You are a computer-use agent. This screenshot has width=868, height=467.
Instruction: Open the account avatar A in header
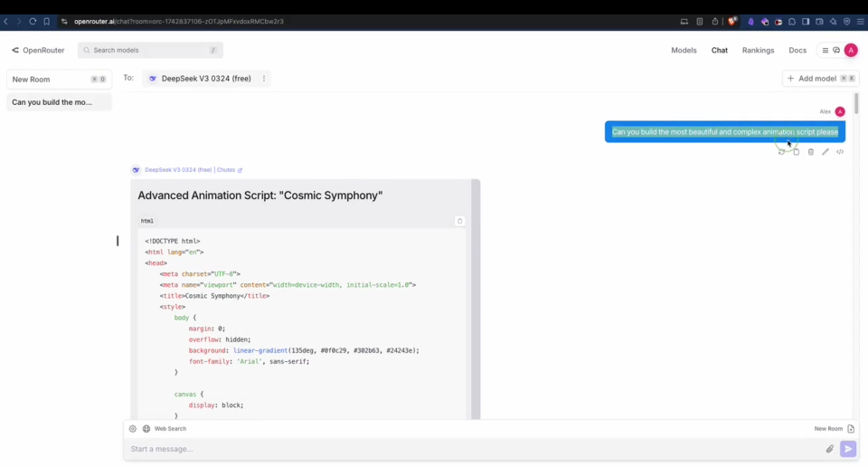851,51
